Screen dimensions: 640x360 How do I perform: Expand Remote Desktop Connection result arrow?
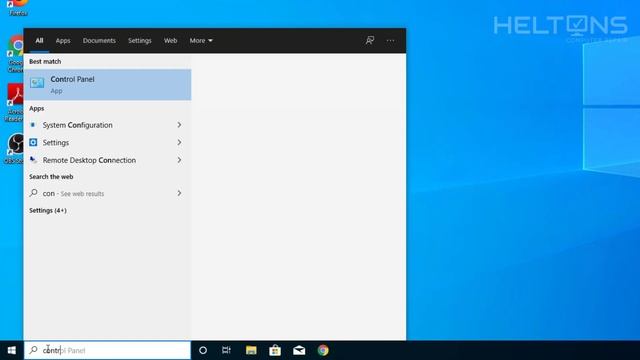point(179,160)
